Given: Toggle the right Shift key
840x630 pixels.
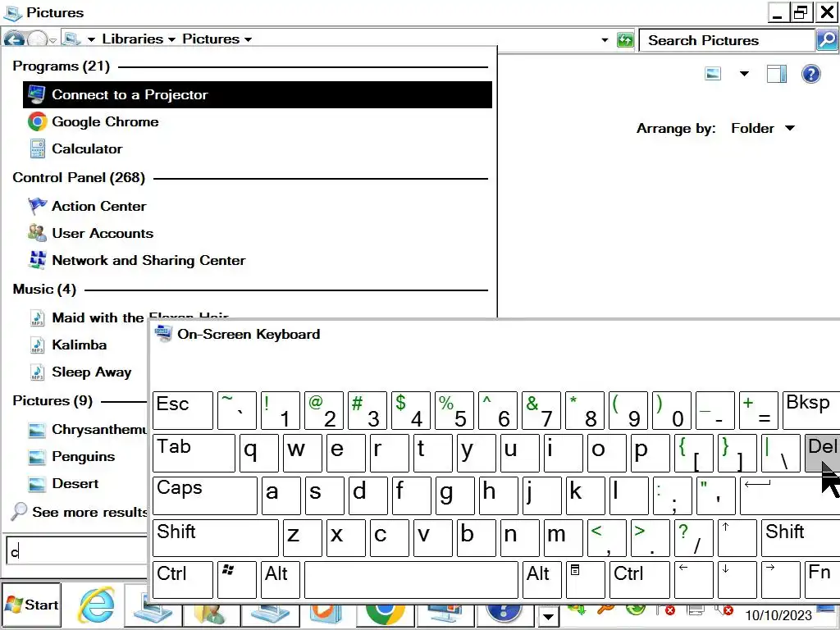Looking at the screenshot, I should click(x=801, y=538).
